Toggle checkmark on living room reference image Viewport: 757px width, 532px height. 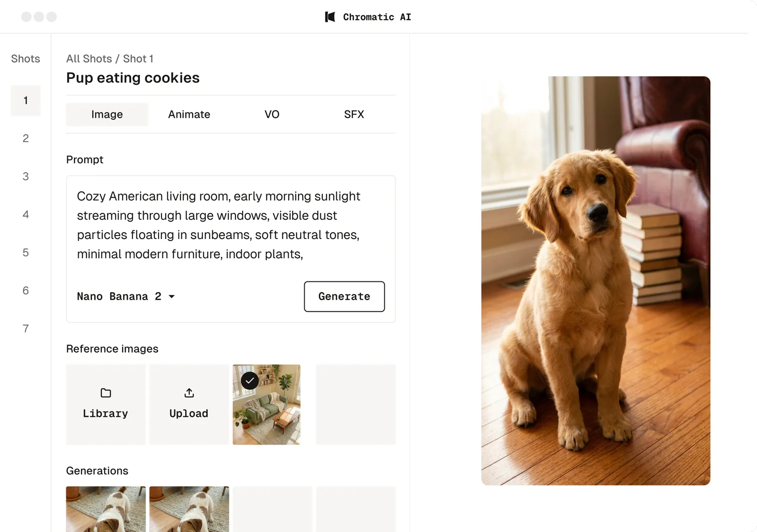250,381
